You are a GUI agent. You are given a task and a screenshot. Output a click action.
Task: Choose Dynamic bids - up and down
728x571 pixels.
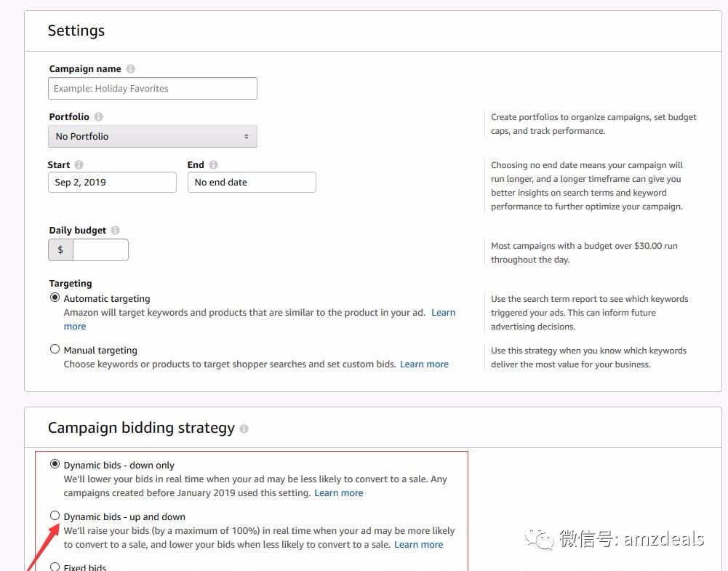coord(55,516)
